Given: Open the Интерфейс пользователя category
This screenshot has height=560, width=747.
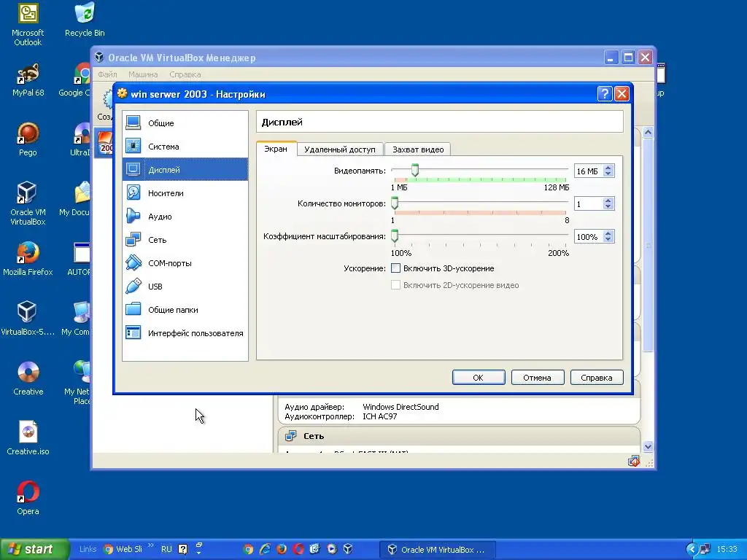Looking at the screenshot, I should coord(185,332).
